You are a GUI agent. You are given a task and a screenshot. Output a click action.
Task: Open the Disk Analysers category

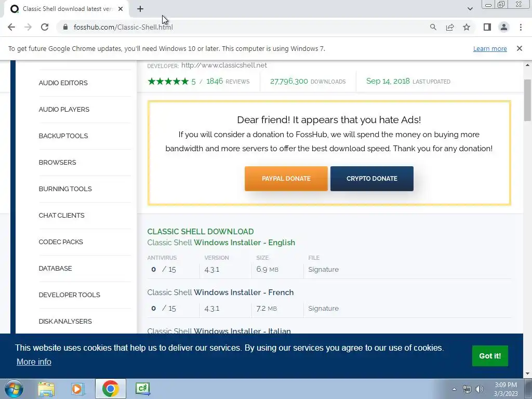(65, 321)
